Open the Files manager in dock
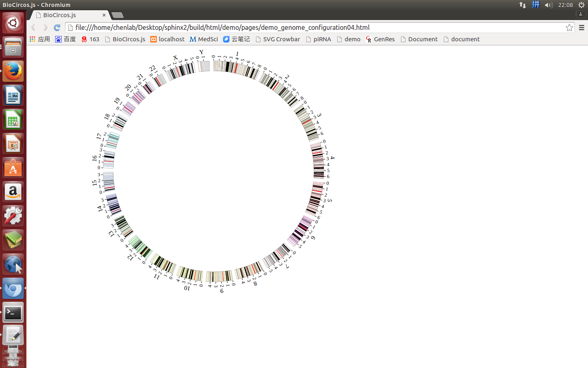This screenshot has height=368, width=588. click(x=13, y=47)
